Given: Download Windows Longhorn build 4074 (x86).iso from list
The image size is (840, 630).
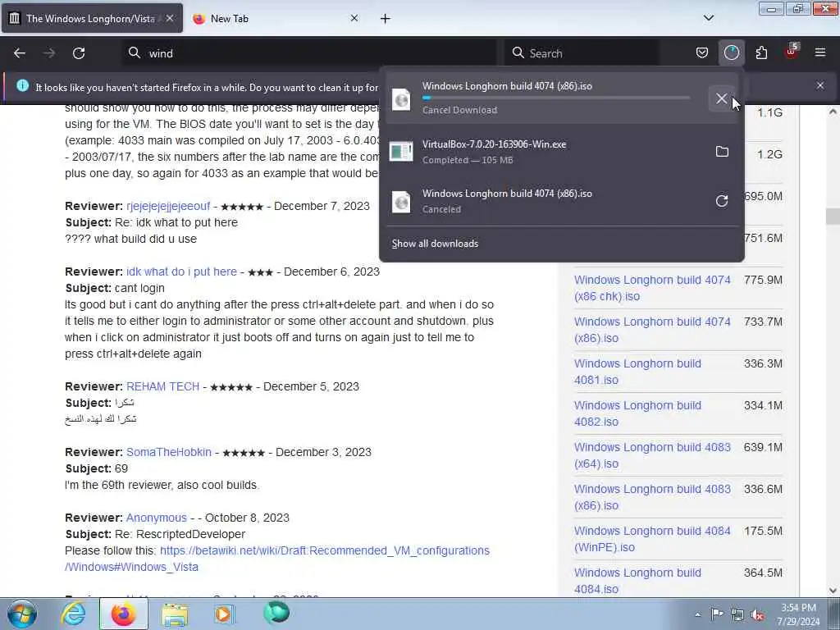Looking at the screenshot, I should pos(652,330).
